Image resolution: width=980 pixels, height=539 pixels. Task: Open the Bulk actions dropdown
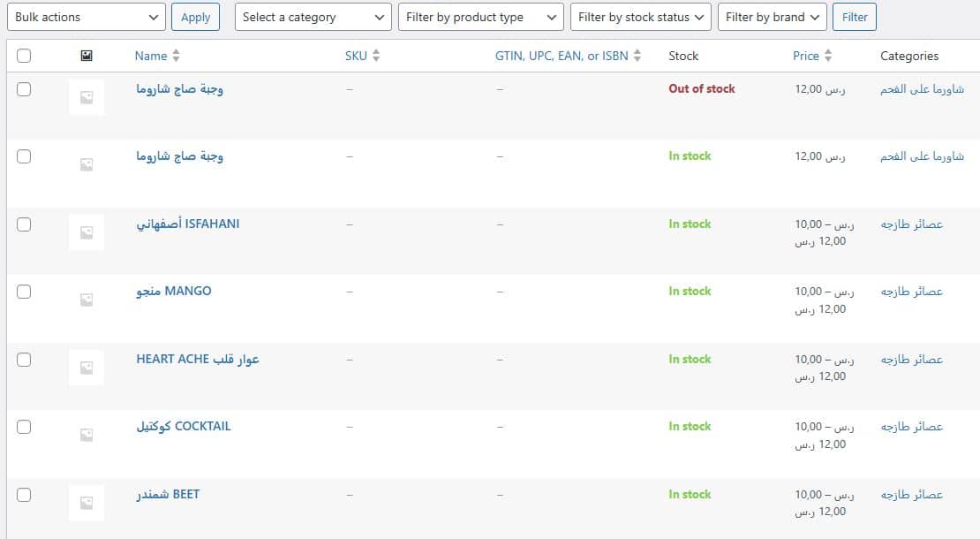[x=87, y=17]
